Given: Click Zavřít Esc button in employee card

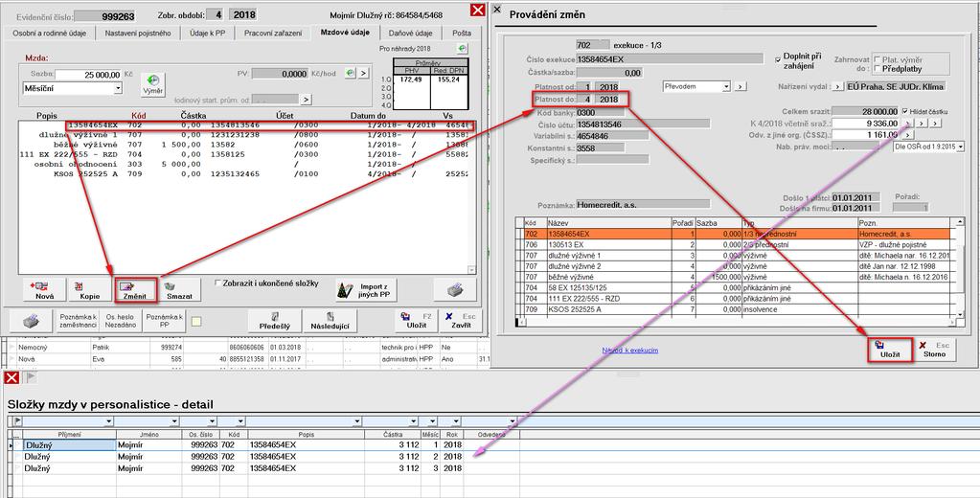Looking at the screenshot, I should [x=459, y=321].
